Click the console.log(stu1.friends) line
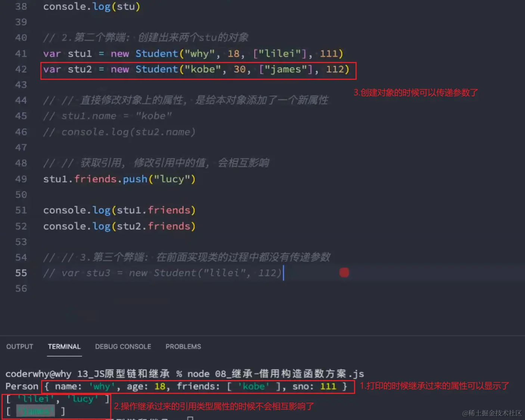 (x=119, y=210)
